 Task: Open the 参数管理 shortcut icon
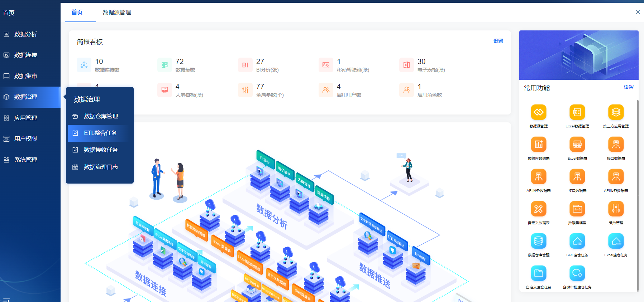[616, 209]
